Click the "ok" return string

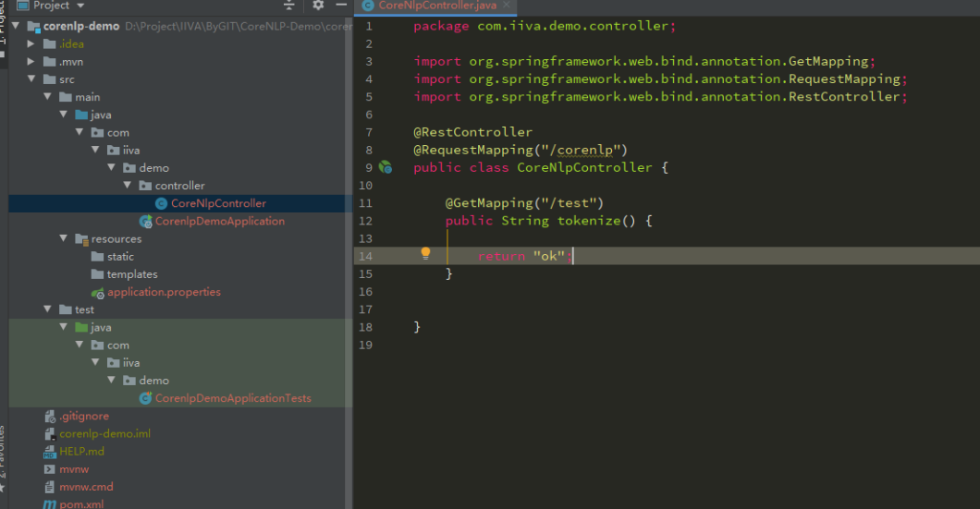[x=549, y=256]
